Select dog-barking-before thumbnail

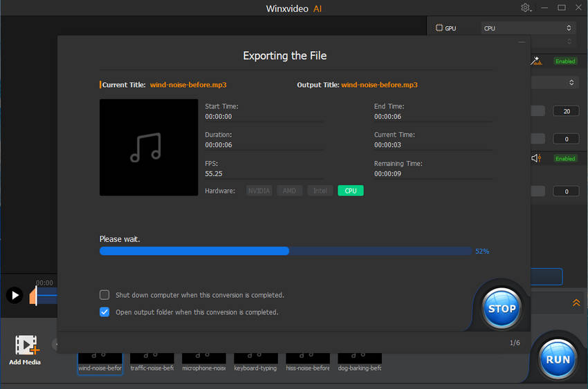pyautogui.click(x=360, y=363)
